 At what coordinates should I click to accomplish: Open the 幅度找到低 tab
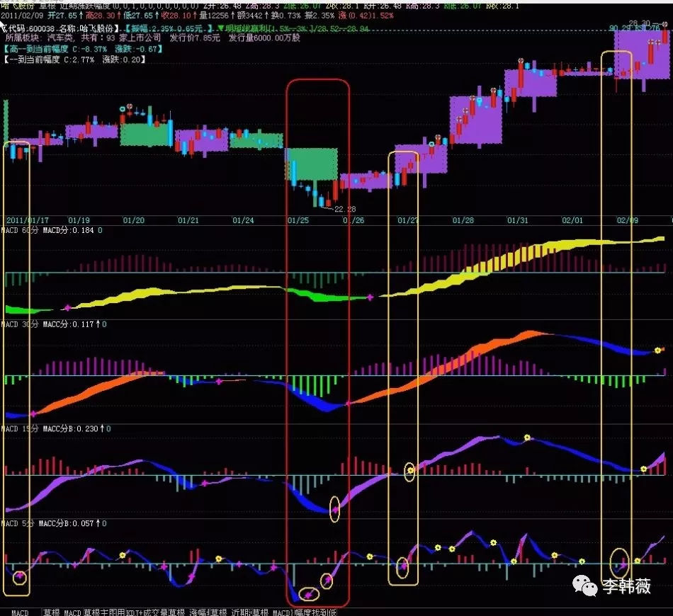315,612
